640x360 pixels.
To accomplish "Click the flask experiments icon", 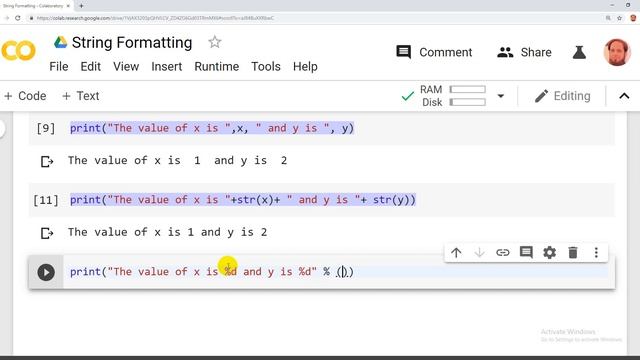I will (x=579, y=52).
